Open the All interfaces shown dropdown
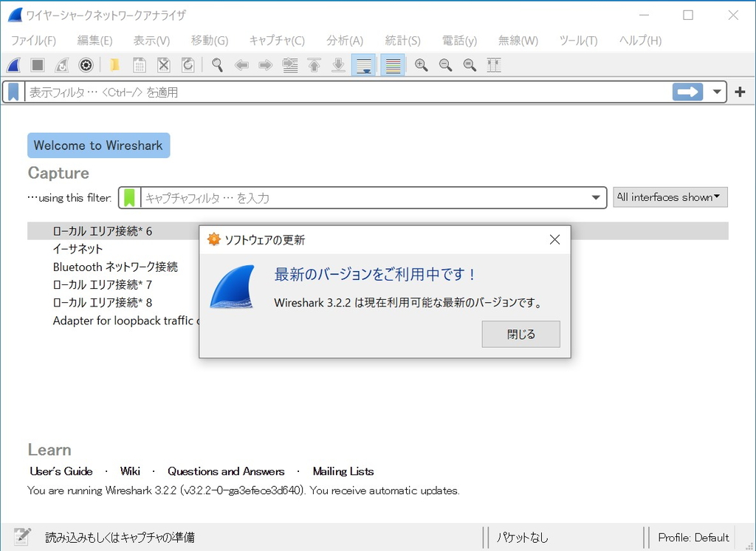This screenshot has width=756, height=551. [670, 197]
